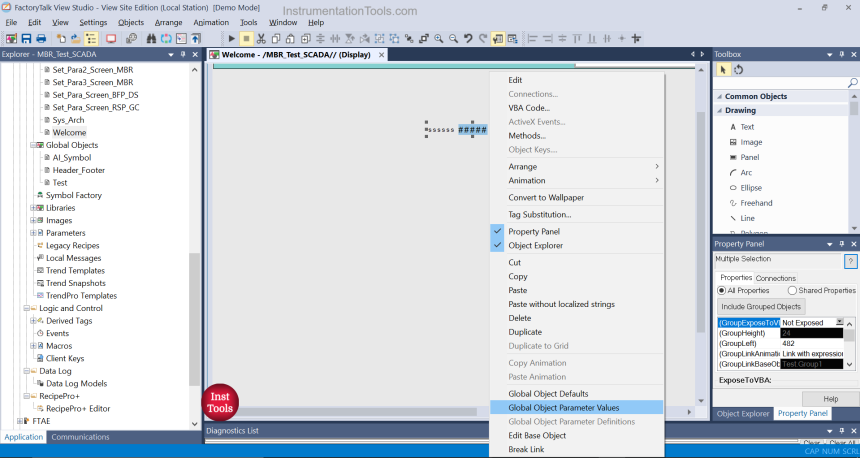Switch to the Connections tab

click(x=776, y=278)
